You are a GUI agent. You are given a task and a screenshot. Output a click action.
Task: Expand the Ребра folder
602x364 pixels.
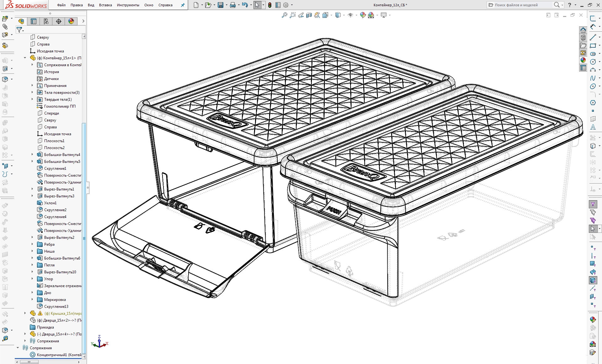tap(32, 244)
